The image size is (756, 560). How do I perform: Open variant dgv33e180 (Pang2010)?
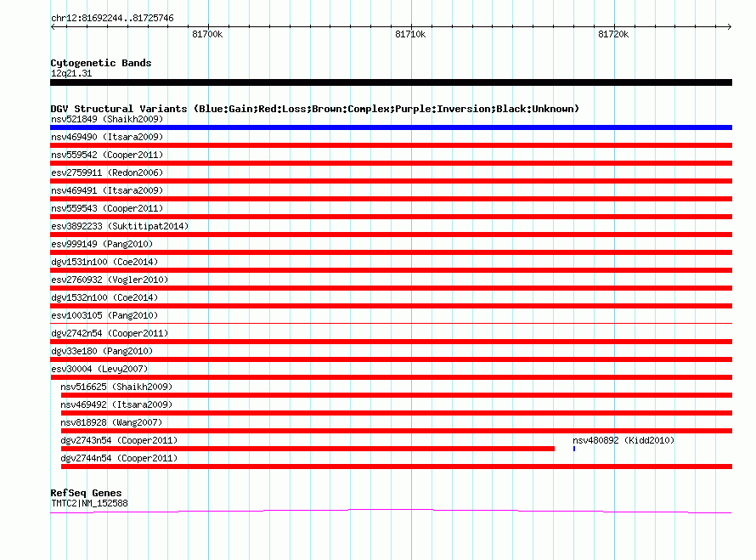point(102,351)
